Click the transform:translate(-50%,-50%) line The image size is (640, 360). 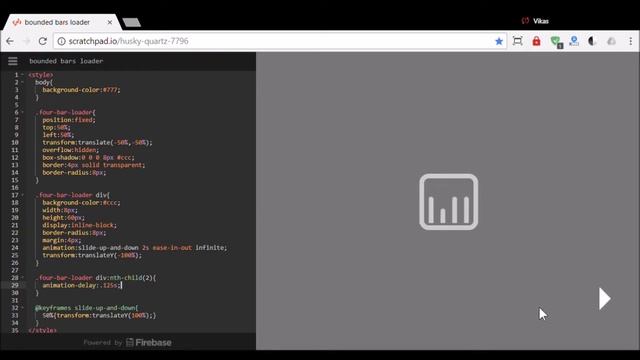click(97, 142)
